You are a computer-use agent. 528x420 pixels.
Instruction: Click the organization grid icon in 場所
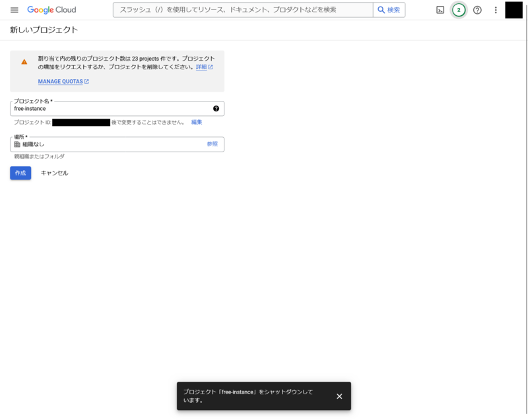tap(17, 144)
